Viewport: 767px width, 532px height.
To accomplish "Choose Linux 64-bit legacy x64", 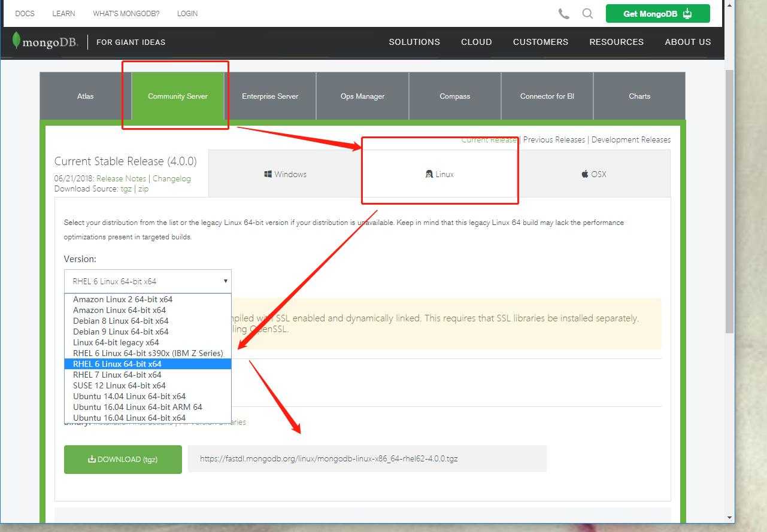I will click(147, 342).
